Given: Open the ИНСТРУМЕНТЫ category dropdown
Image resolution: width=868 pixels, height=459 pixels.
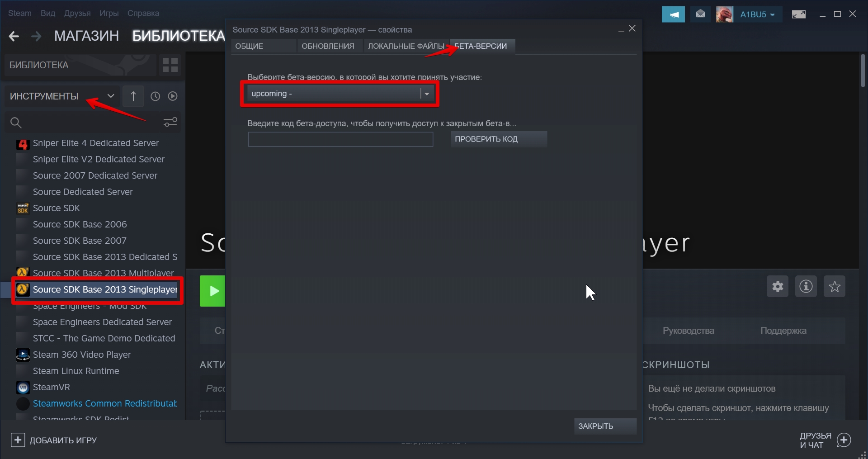Looking at the screenshot, I should tap(62, 96).
